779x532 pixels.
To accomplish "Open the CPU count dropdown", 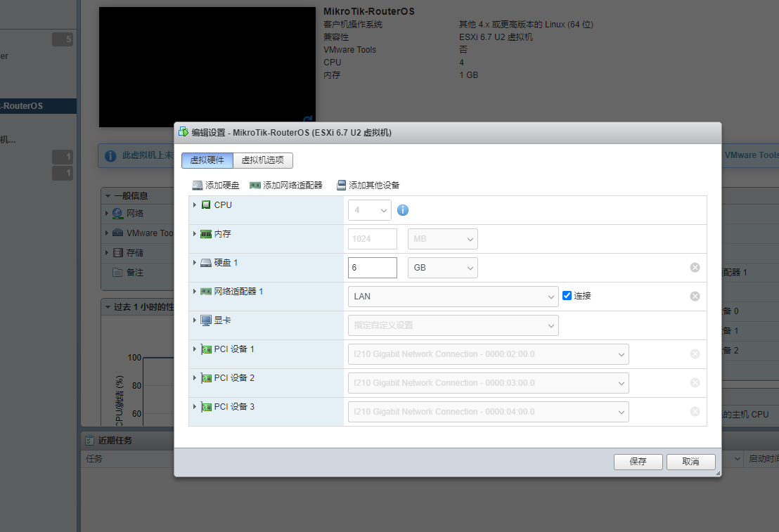I will (370, 210).
